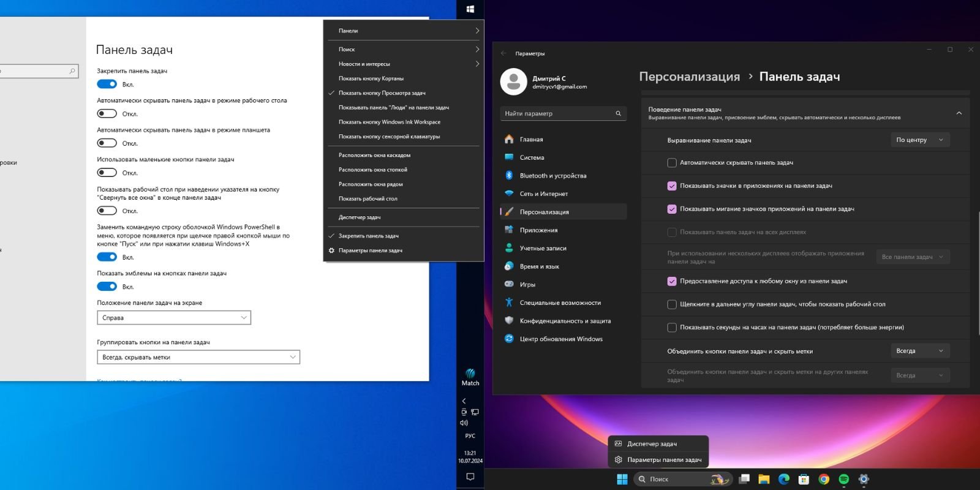Open Положение панели задач dropdown Справа
The width and height of the screenshot is (980, 490).
(x=174, y=317)
